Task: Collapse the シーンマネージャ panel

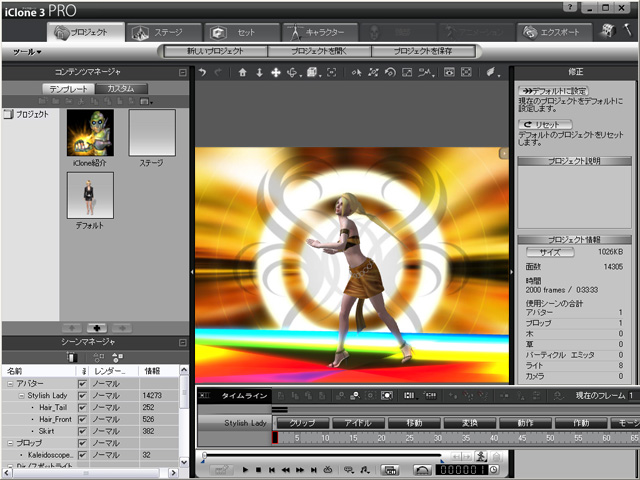Action: 182,342
